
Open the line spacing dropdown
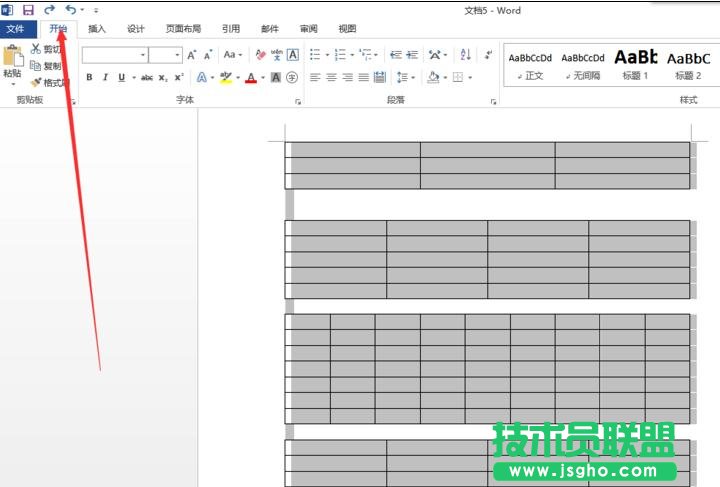point(406,78)
